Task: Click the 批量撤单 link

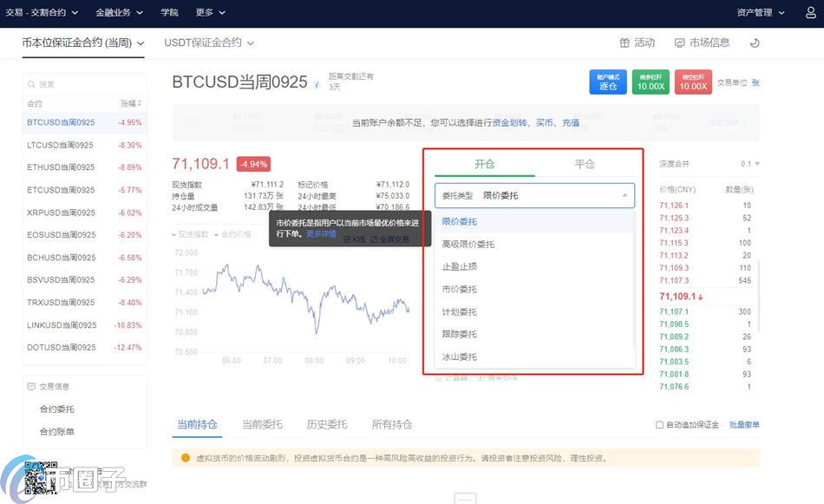Action: point(745,425)
